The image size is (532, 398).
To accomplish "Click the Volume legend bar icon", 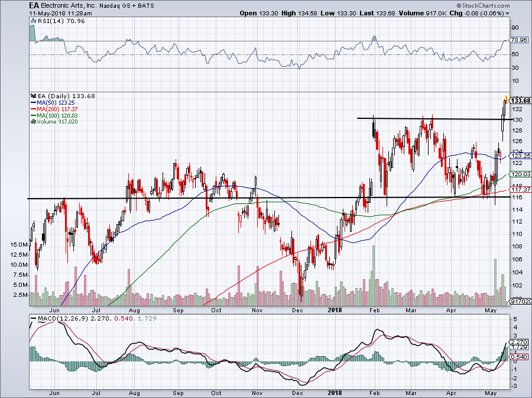I will [x=33, y=121].
